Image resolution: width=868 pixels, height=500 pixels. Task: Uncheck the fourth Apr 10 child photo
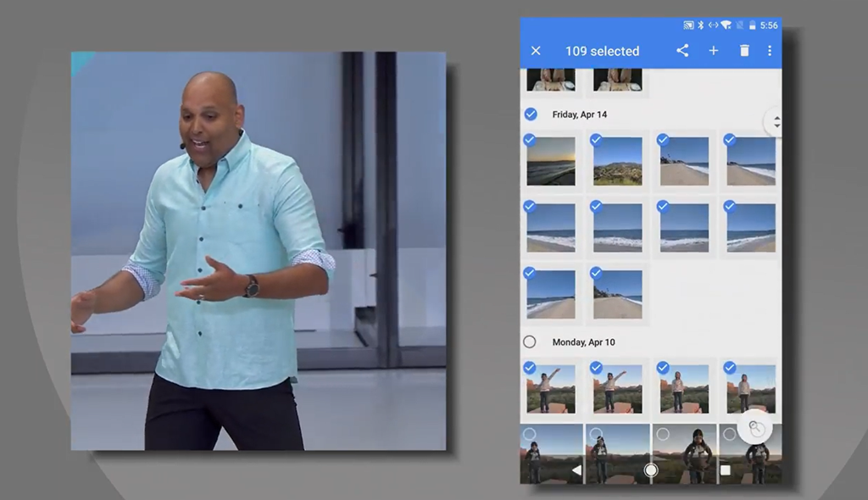pyautogui.click(x=730, y=367)
